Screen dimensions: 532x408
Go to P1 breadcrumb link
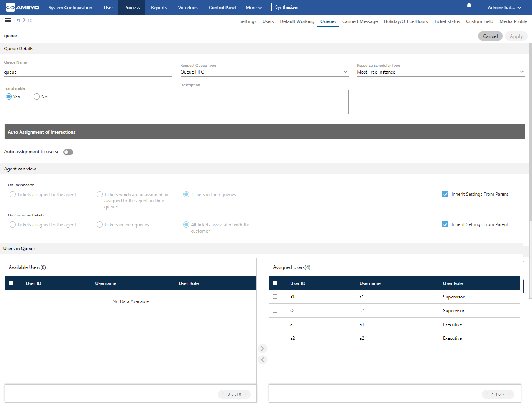(18, 21)
